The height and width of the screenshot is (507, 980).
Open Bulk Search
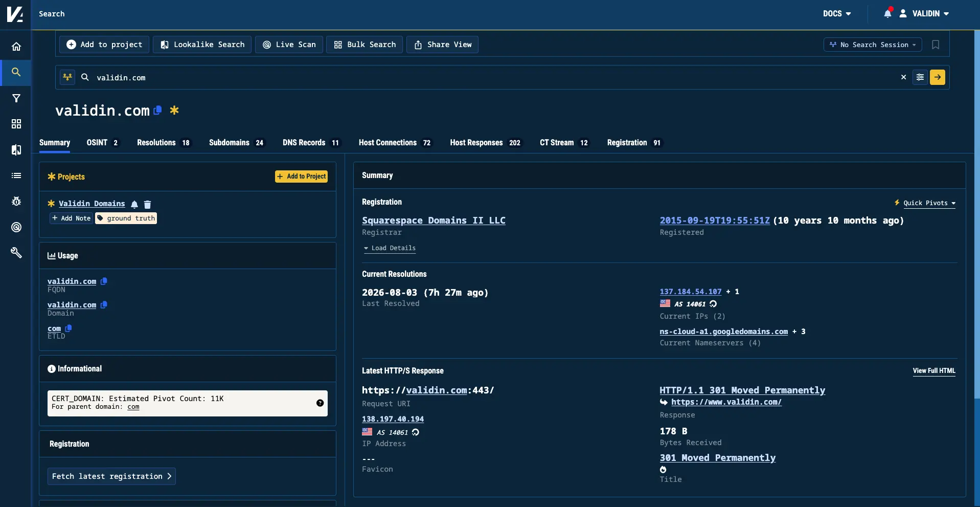pyautogui.click(x=364, y=45)
